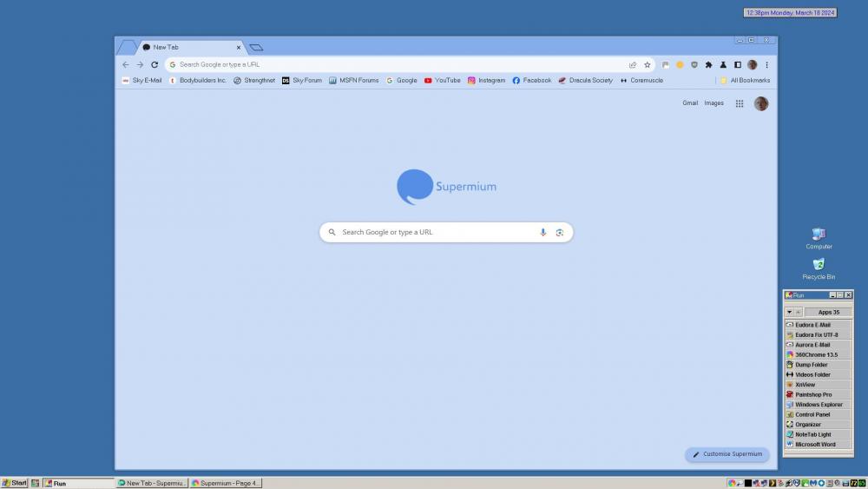868x489 pixels.
Task: Open Videos Folder entry in Run panel
Action: point(819,375)
